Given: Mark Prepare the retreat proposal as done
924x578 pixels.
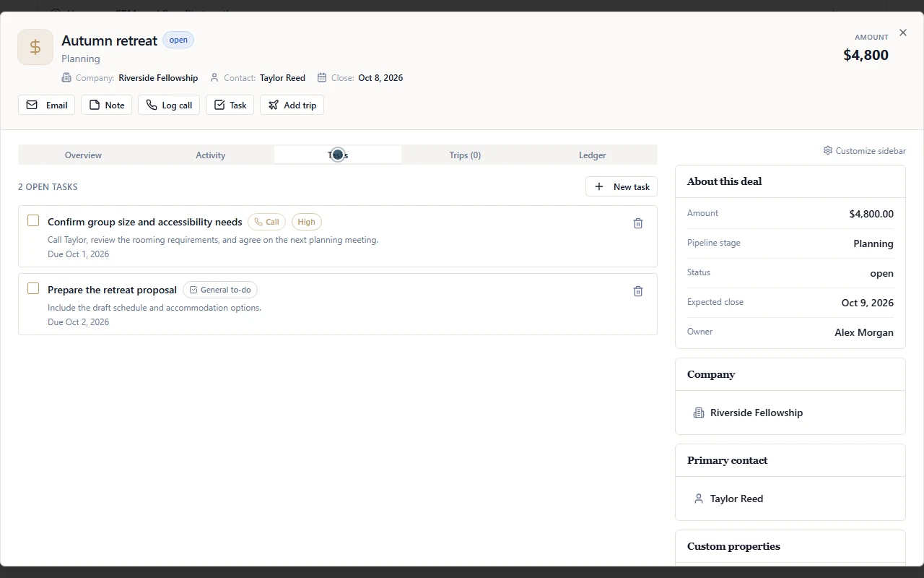Looking at the screenshot, I should (x=33, y=288).
